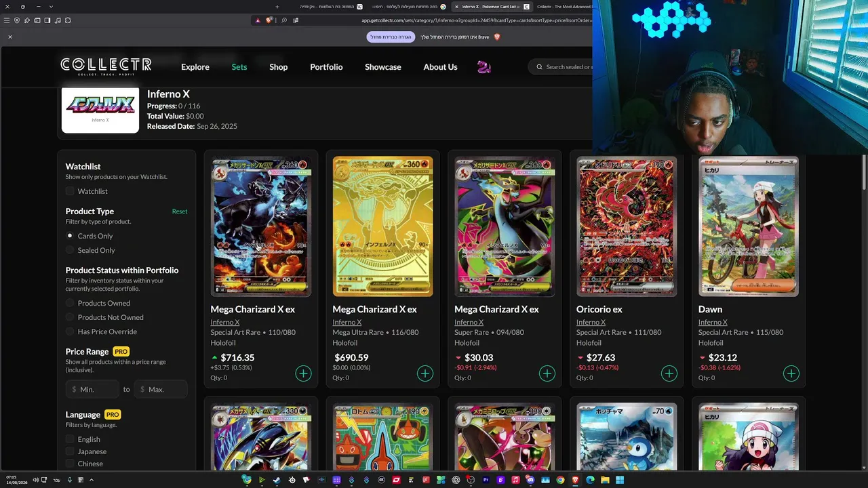Open a new browser tab
Viewport: 868px width, 488px height.
tap(277, 7)
